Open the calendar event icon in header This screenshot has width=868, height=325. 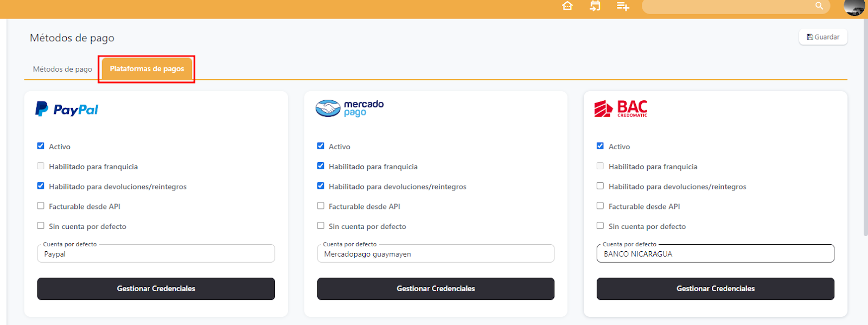point(595,6)
